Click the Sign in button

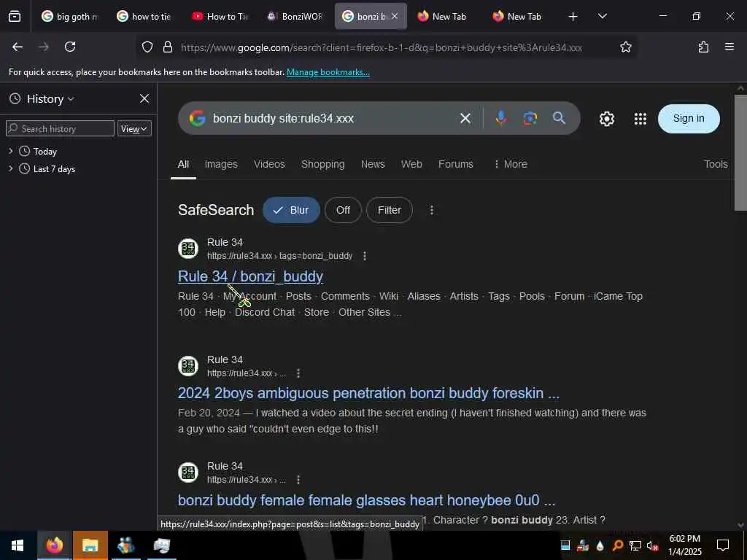coord(689,119)
